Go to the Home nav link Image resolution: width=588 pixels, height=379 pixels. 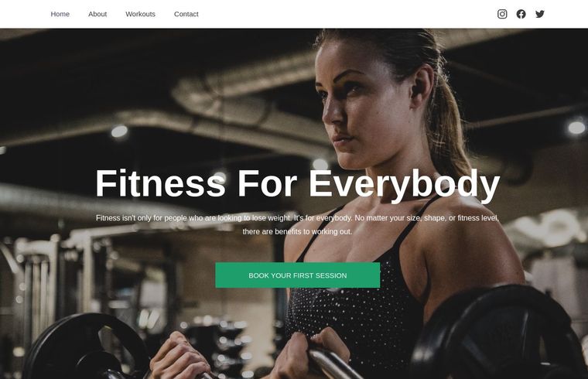tap(60, 14)
